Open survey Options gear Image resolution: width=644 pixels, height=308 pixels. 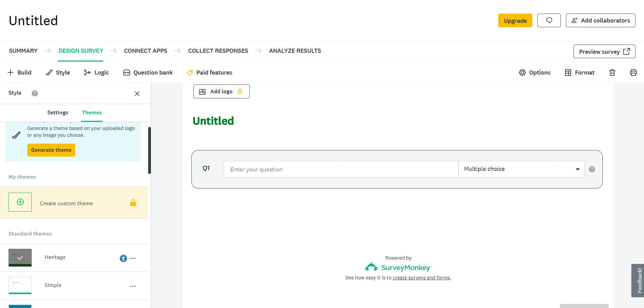[534, 72]
